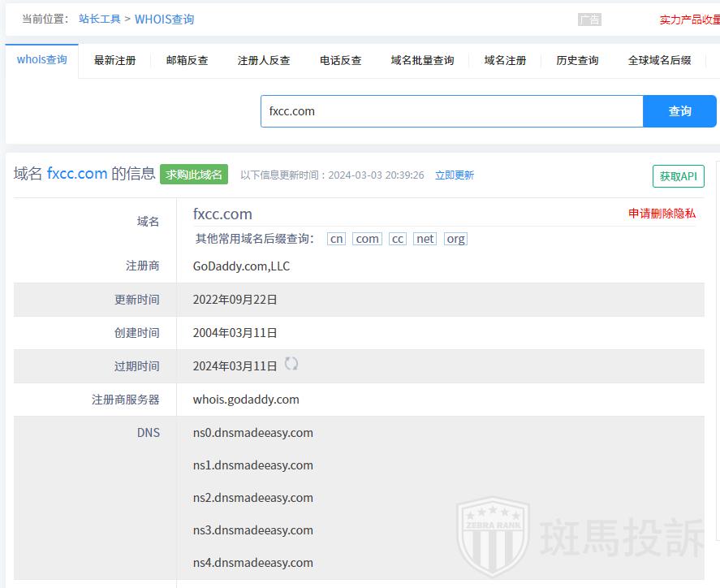This screenshot has height=588, width=720.
Task: Select the 邮箱反查 tab
Action: pos(187,61)
